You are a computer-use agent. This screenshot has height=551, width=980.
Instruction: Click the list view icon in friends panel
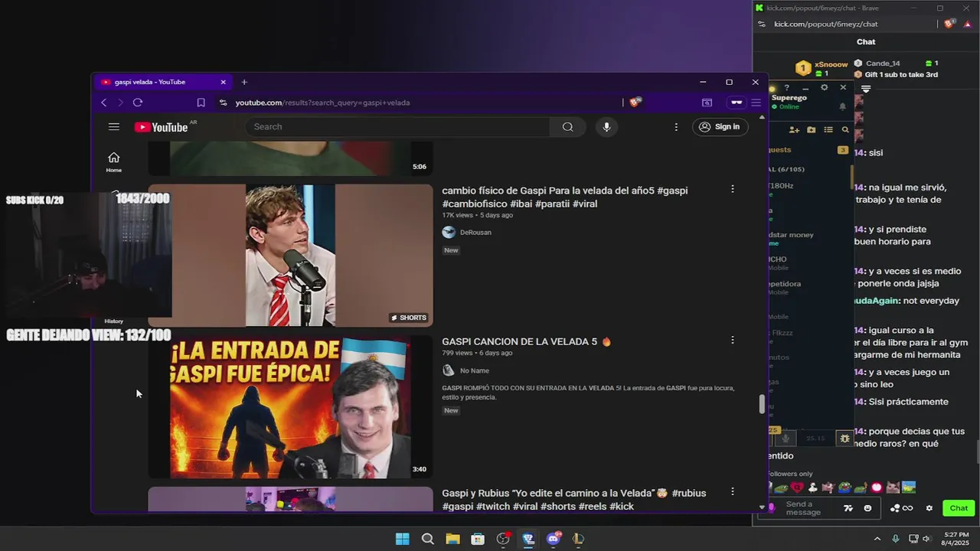tap(828, 130)
